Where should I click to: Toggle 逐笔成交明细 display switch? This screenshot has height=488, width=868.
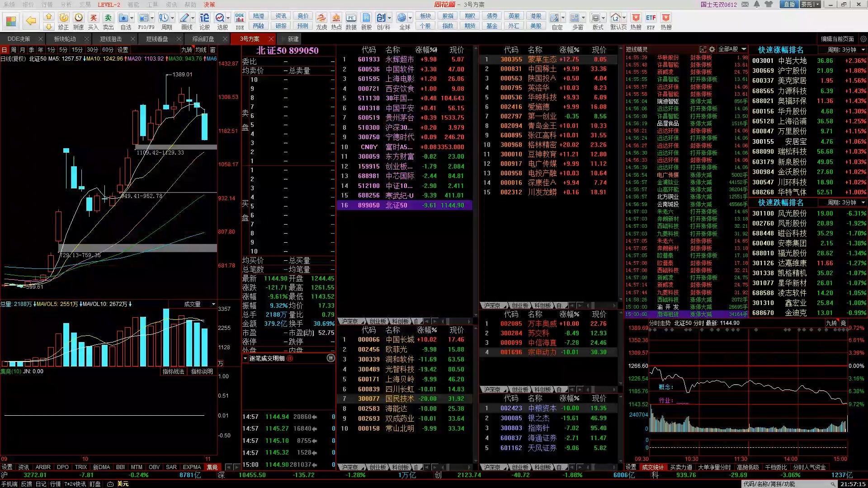coord(331,358)
